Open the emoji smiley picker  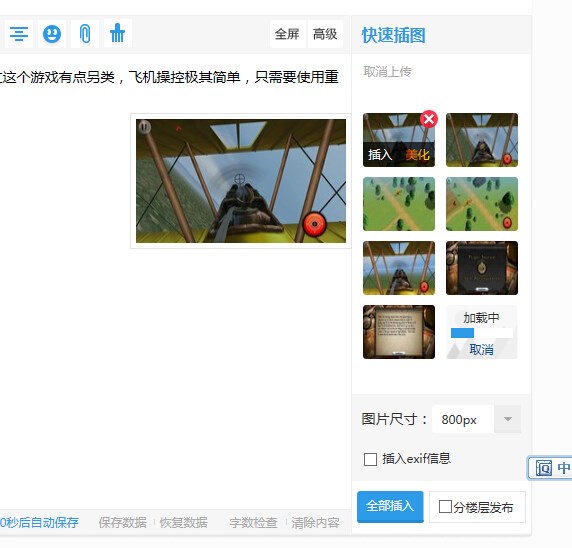[52, 34]
